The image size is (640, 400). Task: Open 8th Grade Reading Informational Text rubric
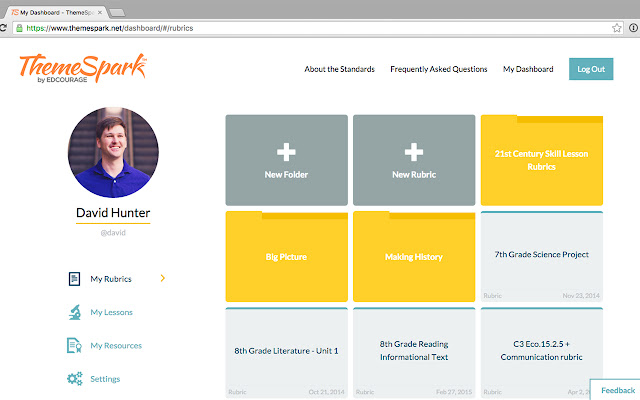point(414,353)
